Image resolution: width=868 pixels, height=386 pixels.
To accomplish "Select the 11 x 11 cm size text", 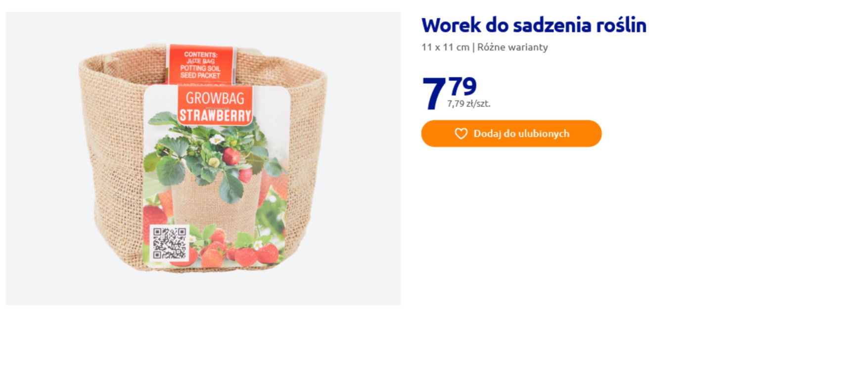I will (x=445, y=47).
